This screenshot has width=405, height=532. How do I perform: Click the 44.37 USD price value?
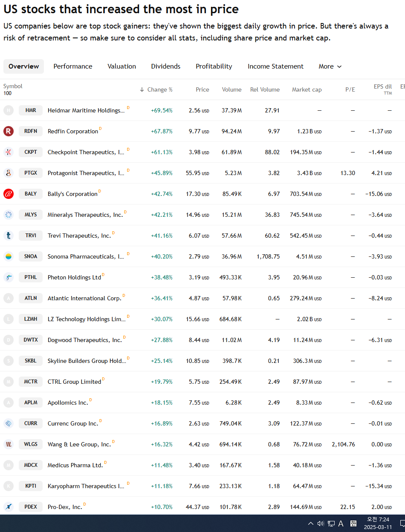[x=197, y=507]
